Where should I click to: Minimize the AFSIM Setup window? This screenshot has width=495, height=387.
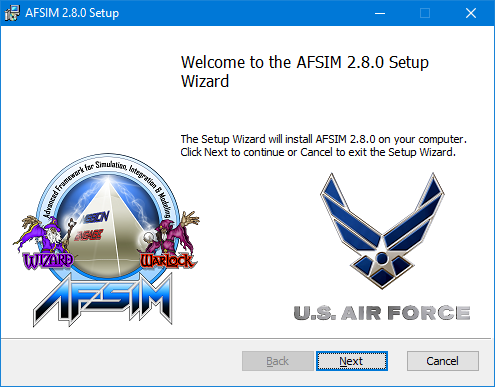pyautogui.click(x=380, y=13)
